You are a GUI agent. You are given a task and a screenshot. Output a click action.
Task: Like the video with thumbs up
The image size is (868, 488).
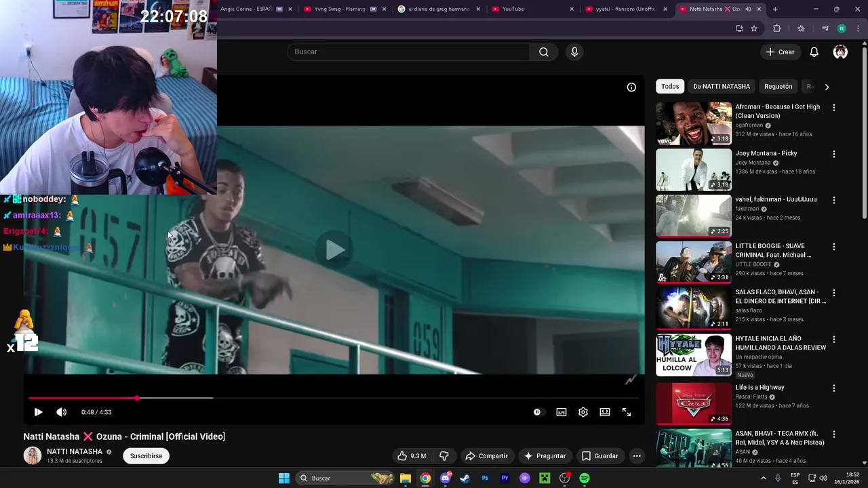(412, 456)
